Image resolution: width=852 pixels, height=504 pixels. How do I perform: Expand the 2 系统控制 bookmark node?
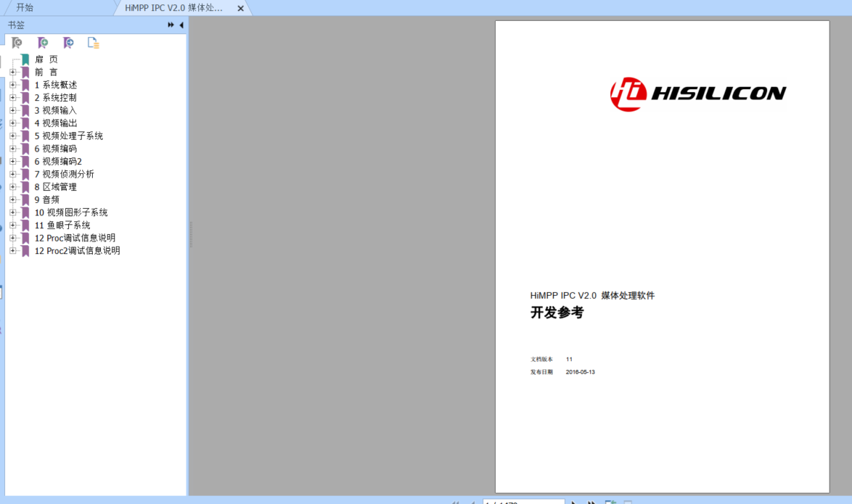click(x=13, y=97)
